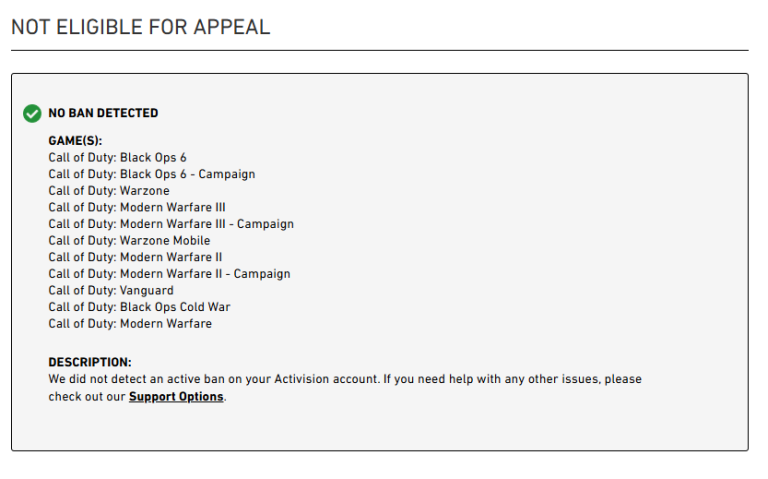The width and height of the screenshot is (768, 479).
Task: Click the "We did not detect" opening words
Action: point(95,380)
